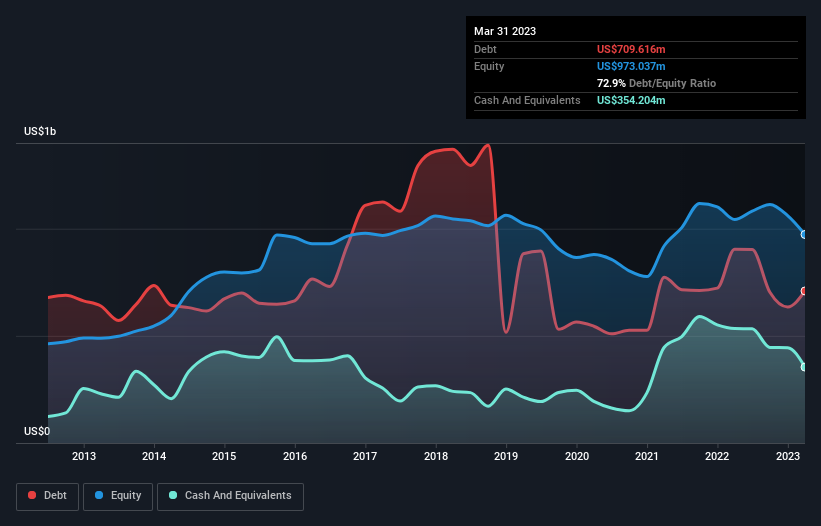Image resolution: width=821 pixels, height=526 pixels.
Task: Click the 2019 x-axis label
Action: point(506,456)
